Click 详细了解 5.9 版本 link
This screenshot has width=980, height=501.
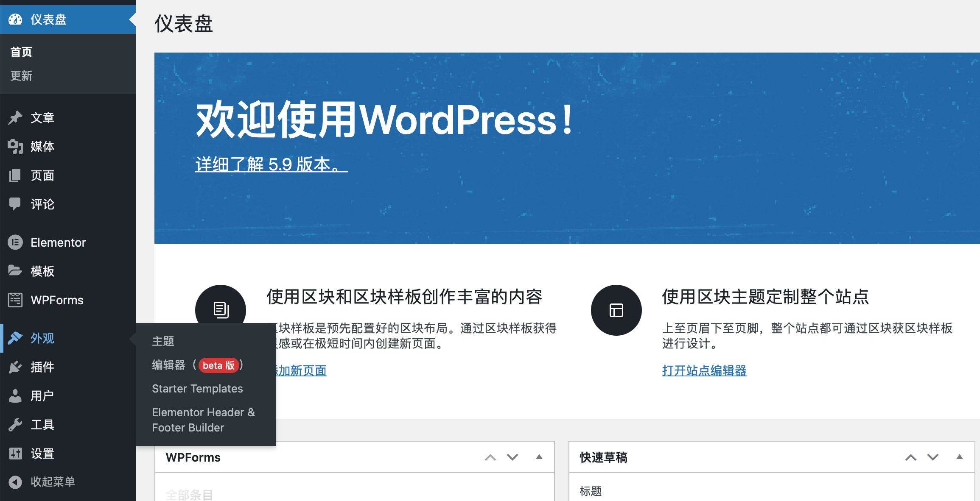[x=271, y=164]
